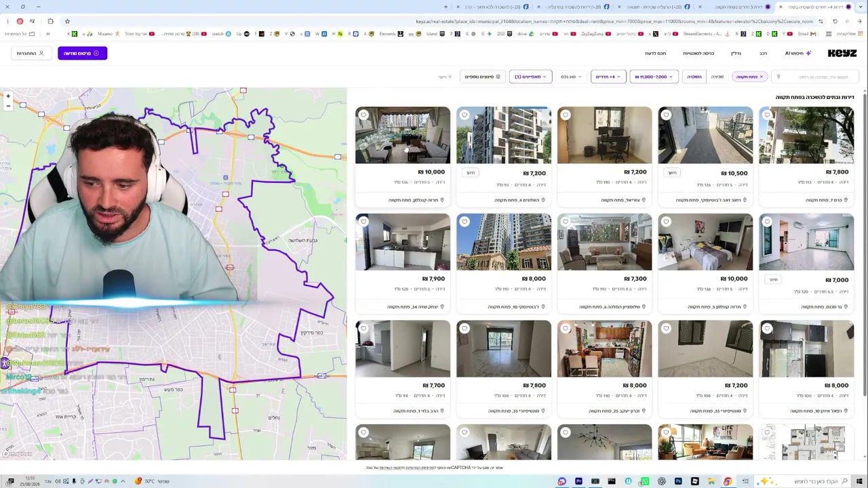Image resolution: width=868 pixels, height=488 pixels.
Task: Click the ₪7,900 price text
Action: click(x=433, y=279)
